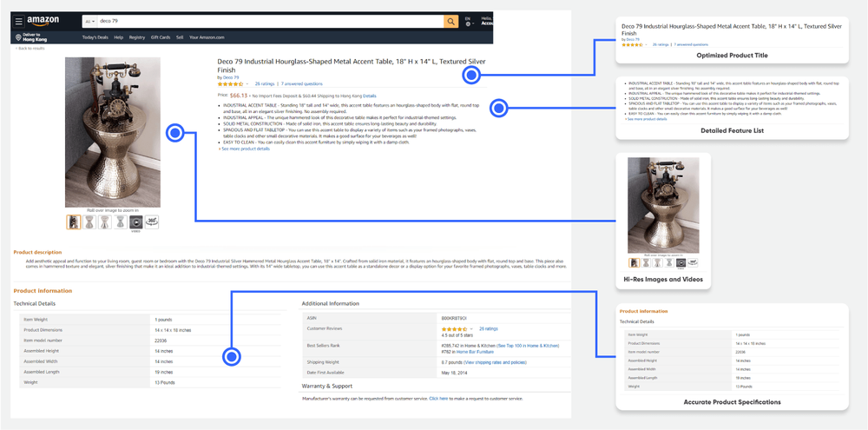
Task: Click 14 x 14 x 18 inches value in main table
Action: [173, 330]
